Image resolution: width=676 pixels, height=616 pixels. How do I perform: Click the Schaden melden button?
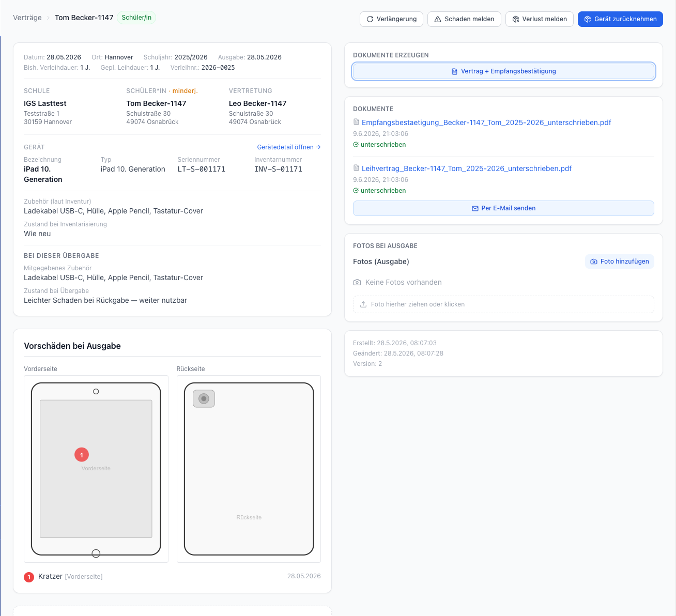tap(464, 19)
